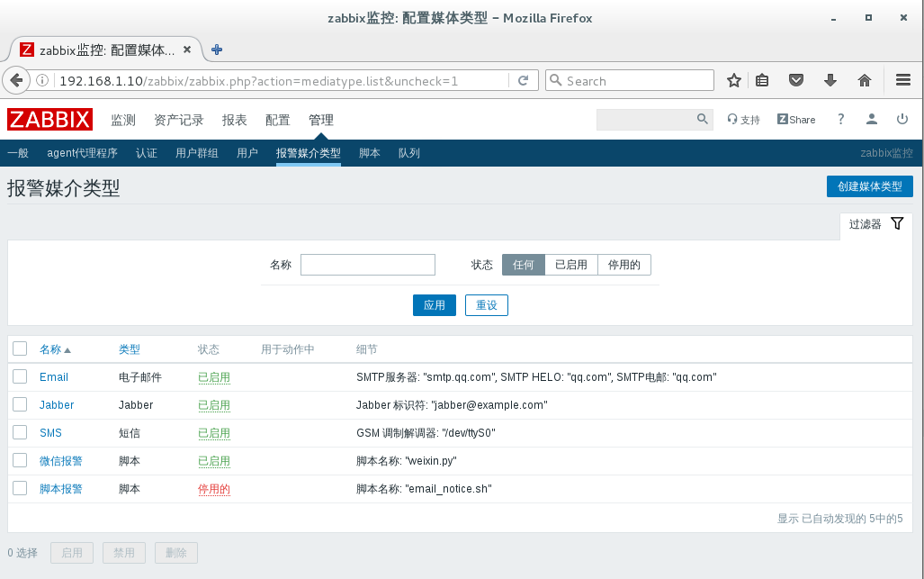Open the 脚本报警 media type link
Viewport: 924px width, 579px height.
60,489
